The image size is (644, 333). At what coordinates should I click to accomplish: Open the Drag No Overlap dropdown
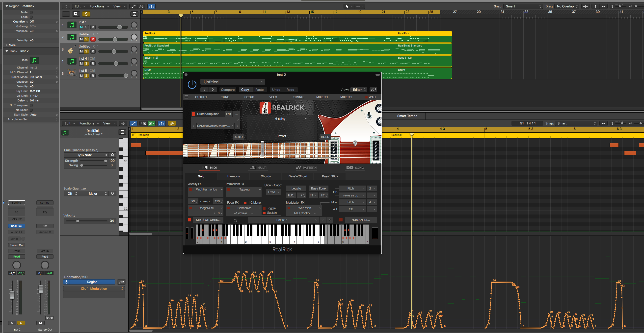pos(567,6)
